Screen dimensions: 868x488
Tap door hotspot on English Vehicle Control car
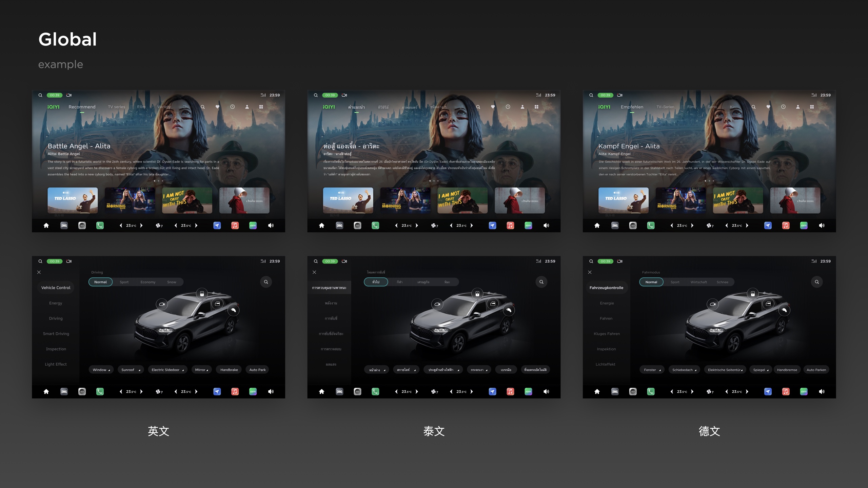click(x=217, y=304)
